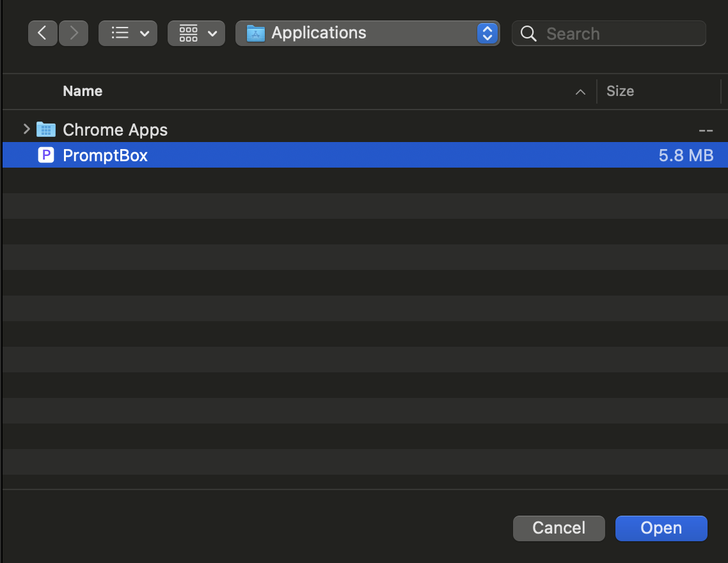The height and width of the screenshot is (563, 728).
Task: Click the 5.8 MB size in PromptBox row
Action: pyautogui.click(x=686, y=155)
